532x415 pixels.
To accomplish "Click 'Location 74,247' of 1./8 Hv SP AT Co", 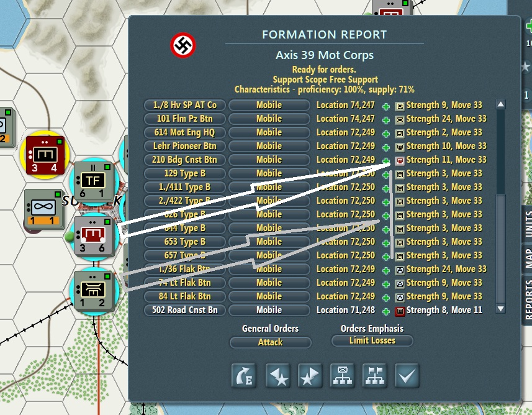I will point(345,105).
